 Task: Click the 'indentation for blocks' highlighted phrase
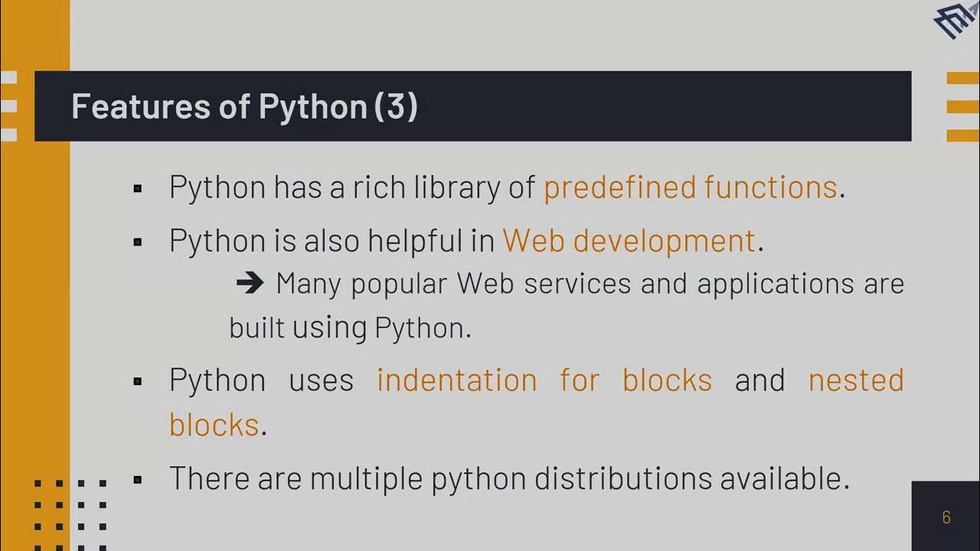tap(544, 380)
